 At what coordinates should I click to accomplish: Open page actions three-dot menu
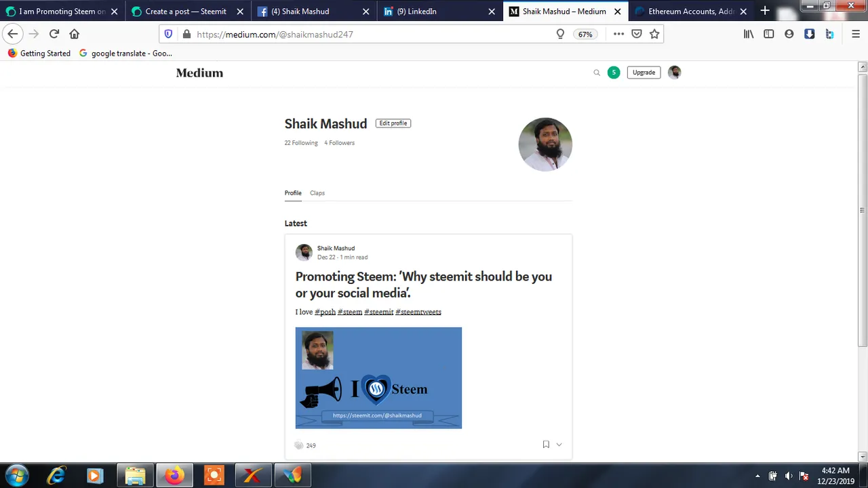tap(618, 34)
